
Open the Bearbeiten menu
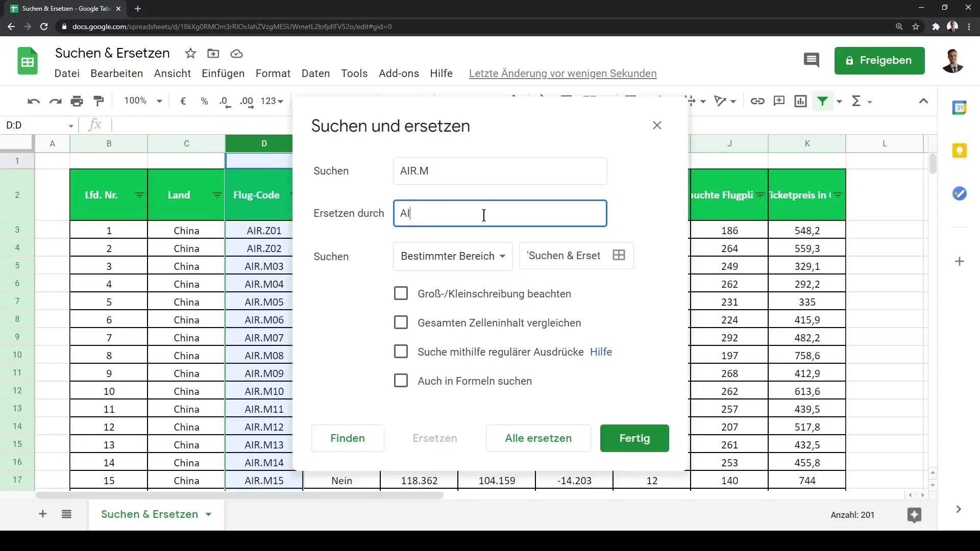(117, 73)
